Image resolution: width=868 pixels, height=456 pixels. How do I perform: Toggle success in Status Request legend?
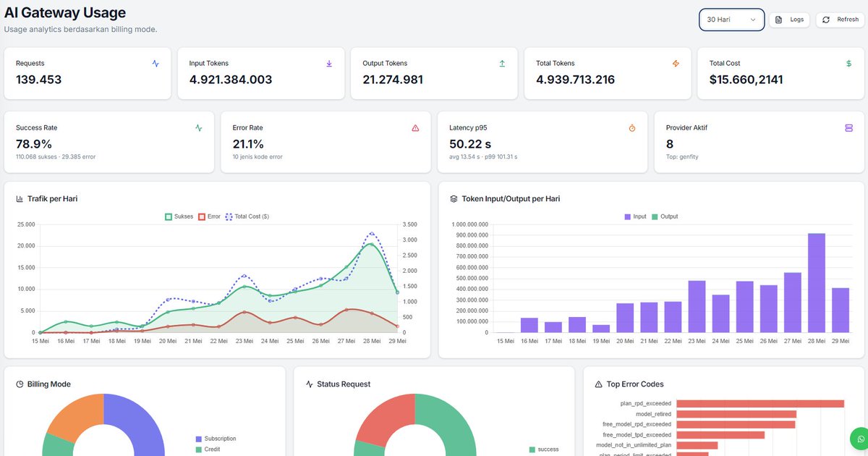(x=544, y=449)
